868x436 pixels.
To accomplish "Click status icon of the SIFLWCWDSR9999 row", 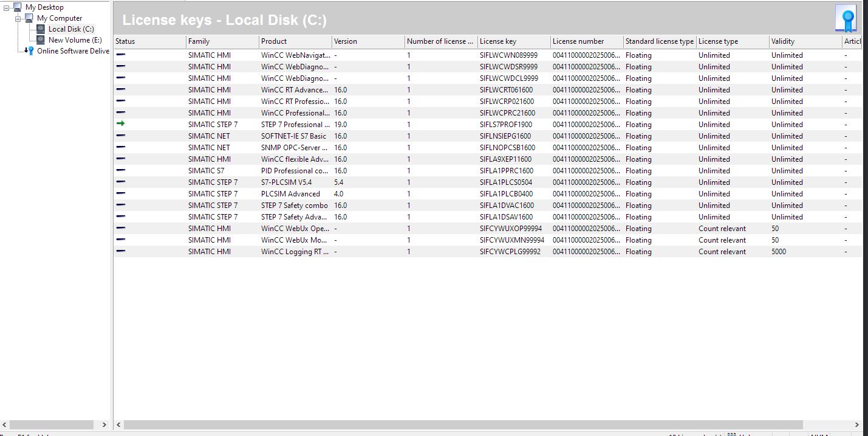I will 120,66.
